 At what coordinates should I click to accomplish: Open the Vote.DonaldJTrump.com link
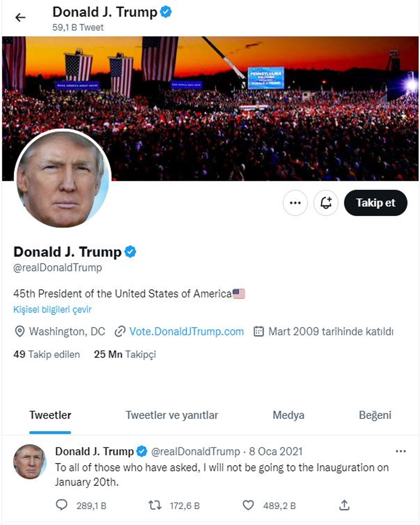coord(186,331)
